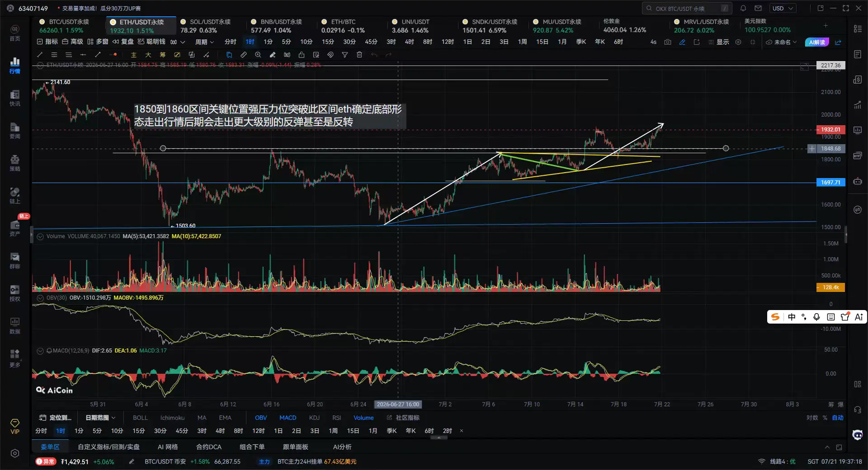Click the share arrow beside AI解读

tap(838, 42)
